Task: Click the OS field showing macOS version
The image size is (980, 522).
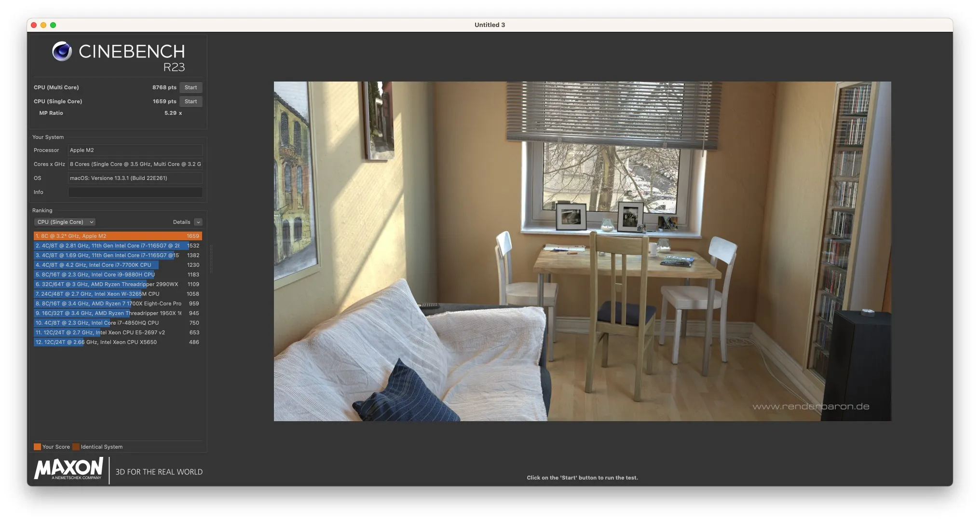Action: coord(135,178)
